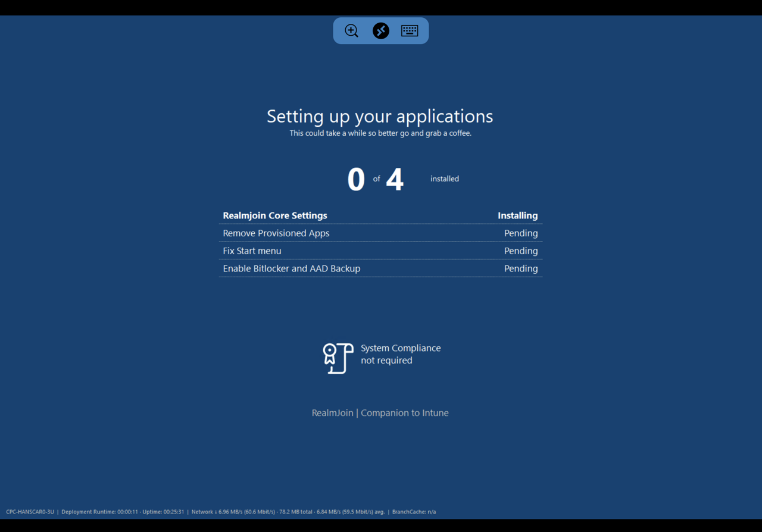
Task: Click the installed count number 0
Action: 356,179
